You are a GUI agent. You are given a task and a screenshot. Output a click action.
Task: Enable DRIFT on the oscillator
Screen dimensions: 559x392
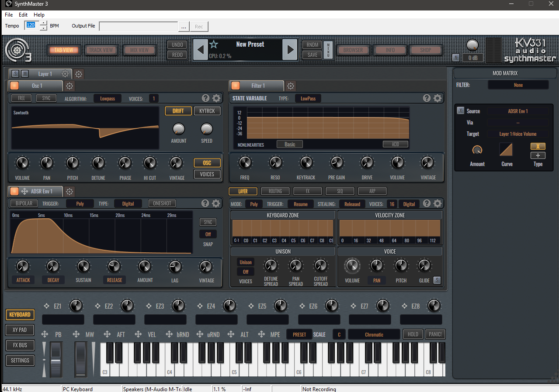click(178, 111)
